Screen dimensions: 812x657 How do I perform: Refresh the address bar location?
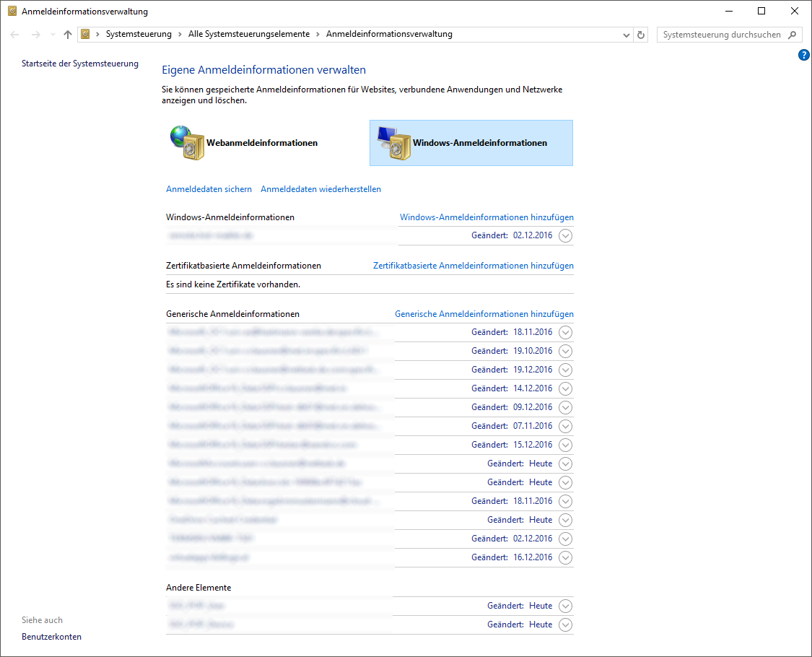point(641,35)
